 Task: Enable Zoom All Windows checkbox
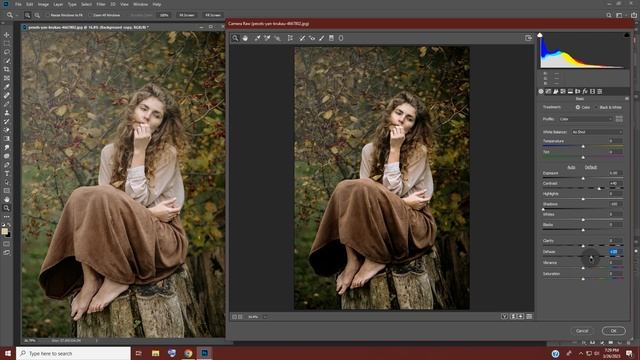[90, 15]
